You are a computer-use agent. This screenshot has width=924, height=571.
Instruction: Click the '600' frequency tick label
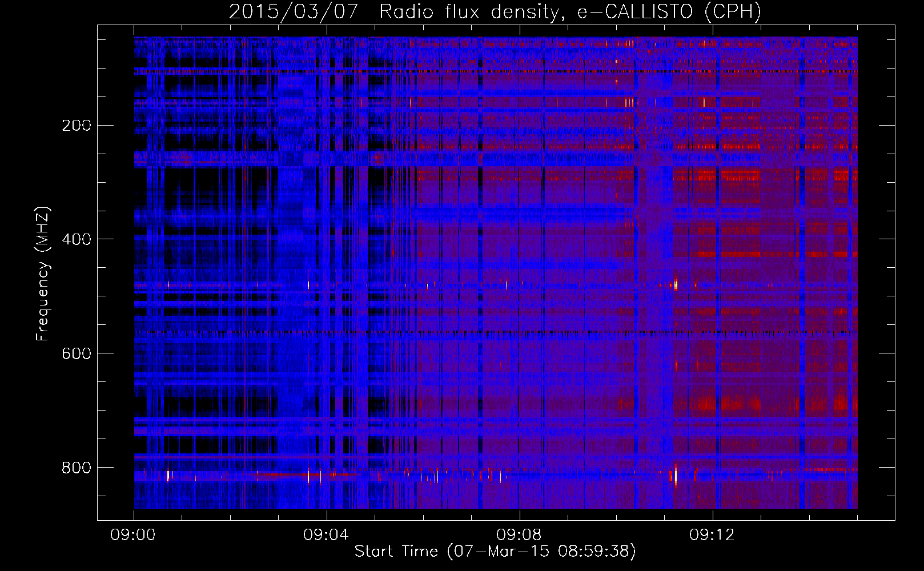pyautogui.click(x=77, y=353)
